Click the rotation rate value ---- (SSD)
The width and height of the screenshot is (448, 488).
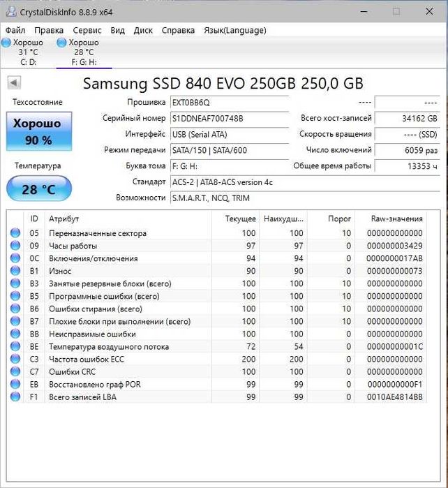[x=408, y=134]
